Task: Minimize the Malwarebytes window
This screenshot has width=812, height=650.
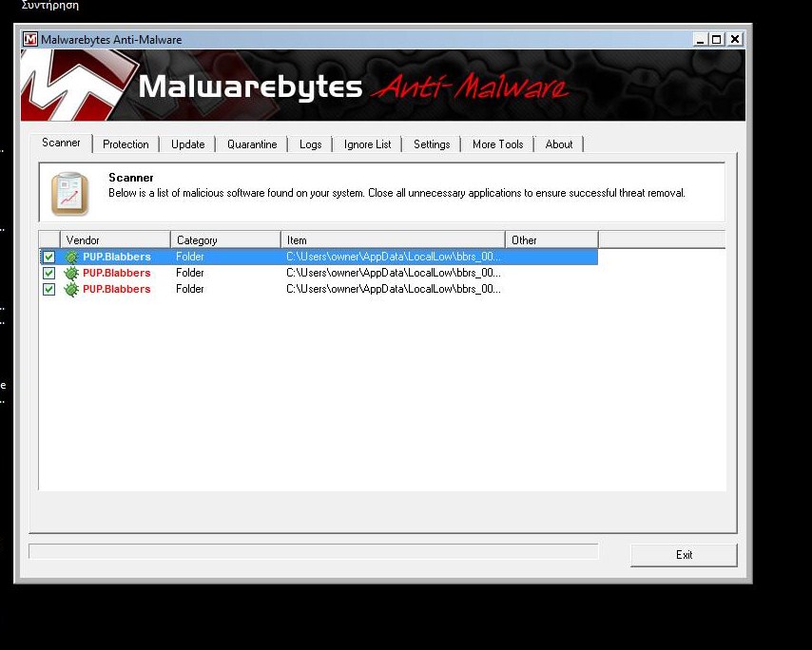Action: pyautogui.click(x=700, y=39)
